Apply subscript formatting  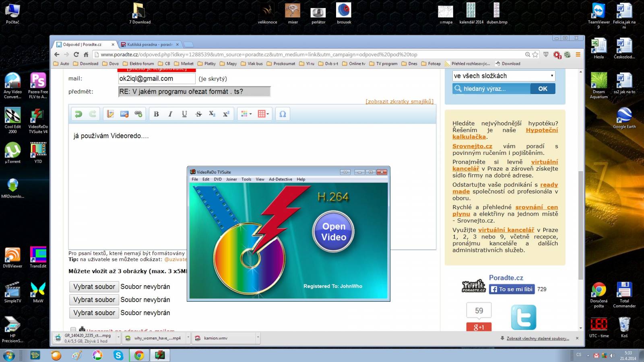tap(212, 114)
